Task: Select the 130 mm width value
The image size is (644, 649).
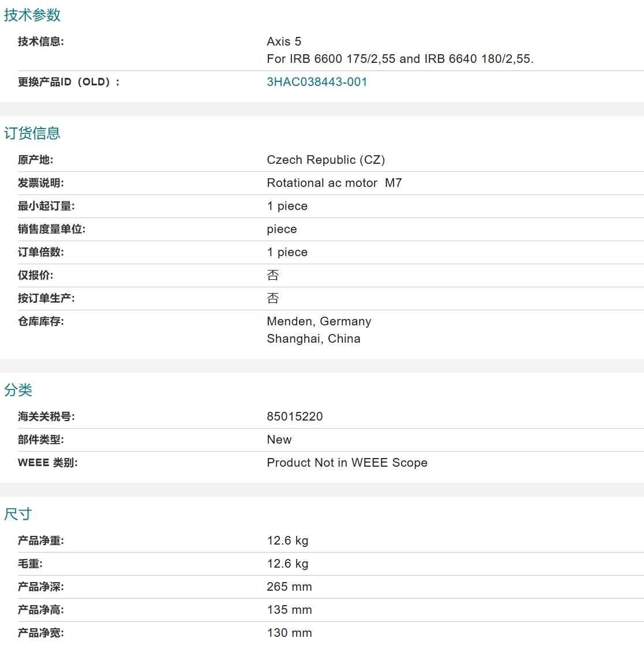Action: 289,633
